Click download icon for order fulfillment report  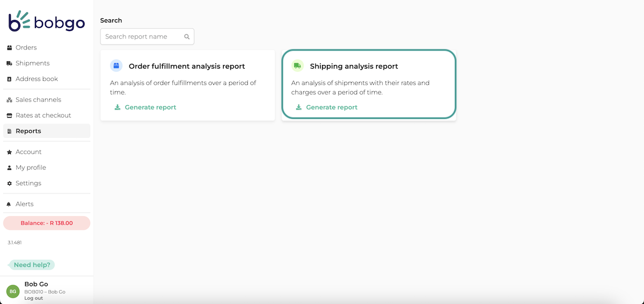pos(118,107)
